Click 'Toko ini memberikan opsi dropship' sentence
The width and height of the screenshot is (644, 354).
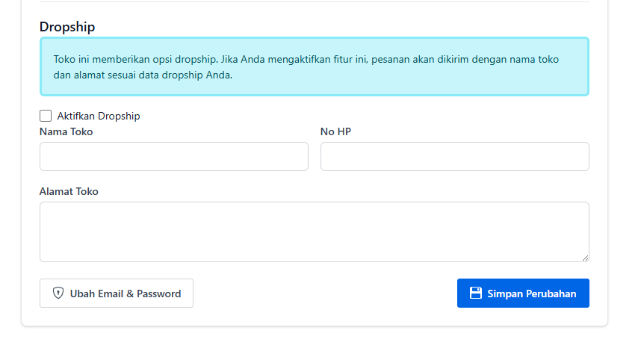135,59
